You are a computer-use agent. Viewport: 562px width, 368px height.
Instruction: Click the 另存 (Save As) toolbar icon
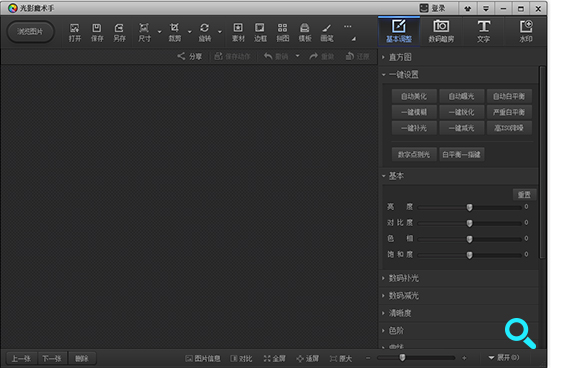click(119, 32)
